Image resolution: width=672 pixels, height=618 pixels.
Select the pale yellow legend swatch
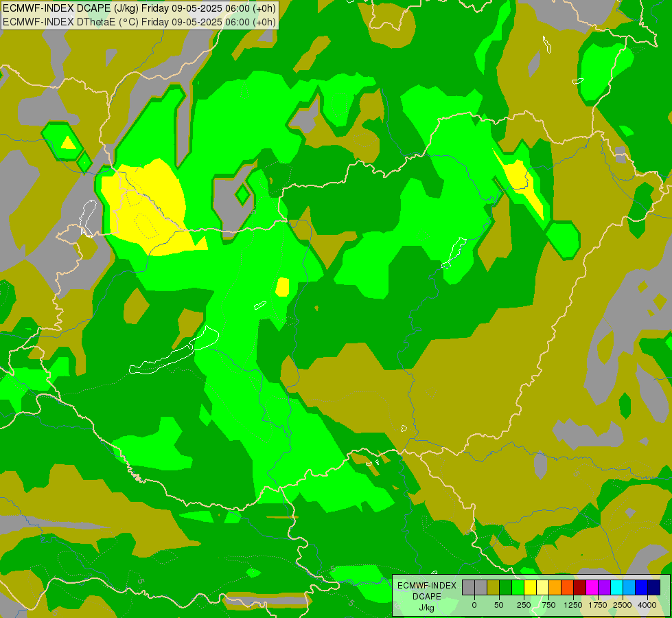tap(542, 588)
